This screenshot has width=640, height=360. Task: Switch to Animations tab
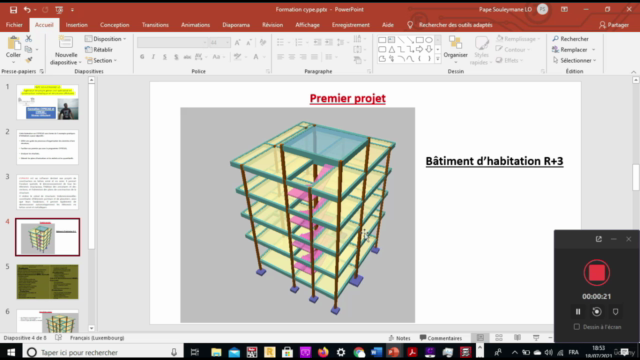196,25
